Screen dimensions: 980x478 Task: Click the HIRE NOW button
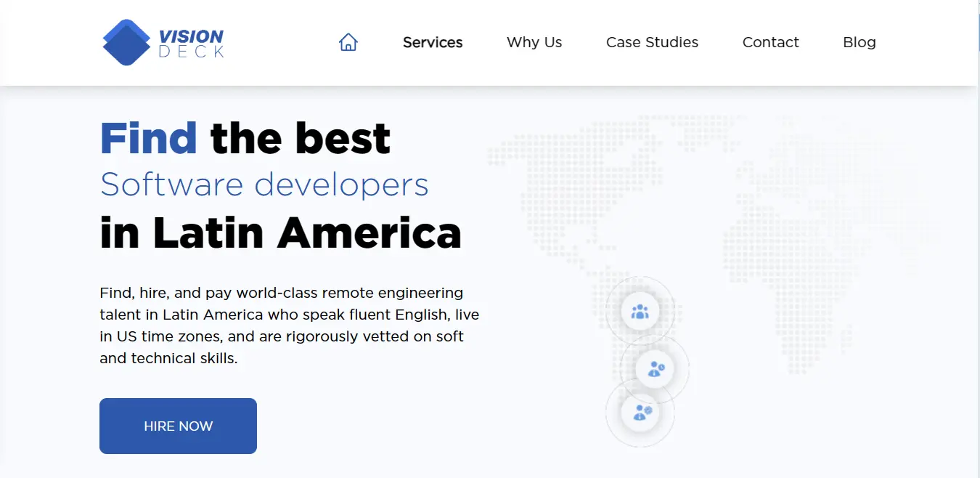pos(178,426)
